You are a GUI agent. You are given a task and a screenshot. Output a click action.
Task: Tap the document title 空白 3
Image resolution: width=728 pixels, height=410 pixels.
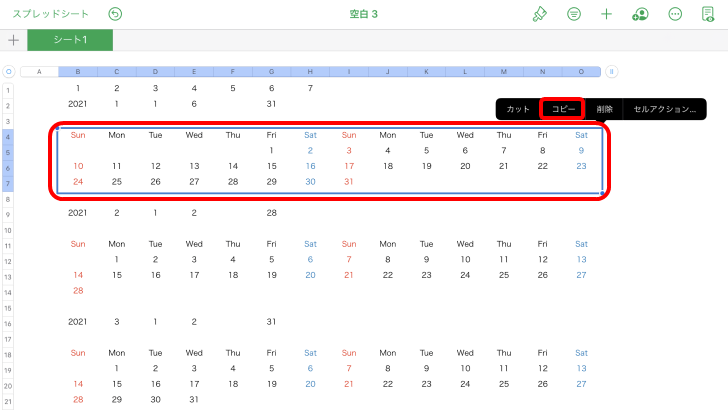(364, 14)
